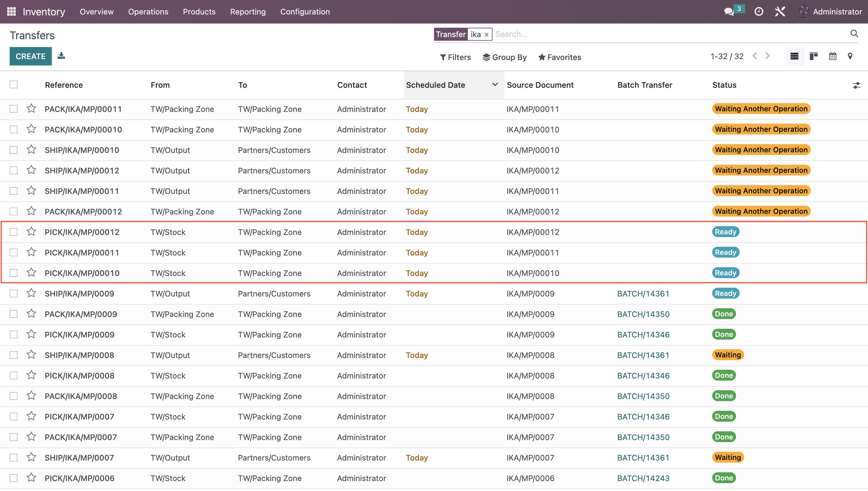Open the Configuration menu item
Viewport: 868px width, 491px height.
pyautogui.click(x=304, y=11)
